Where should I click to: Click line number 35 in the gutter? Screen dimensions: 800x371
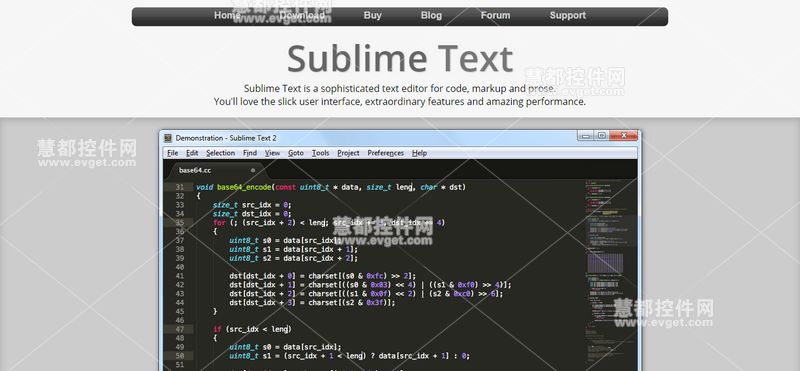pyautogui.click(x=179, y=222)
